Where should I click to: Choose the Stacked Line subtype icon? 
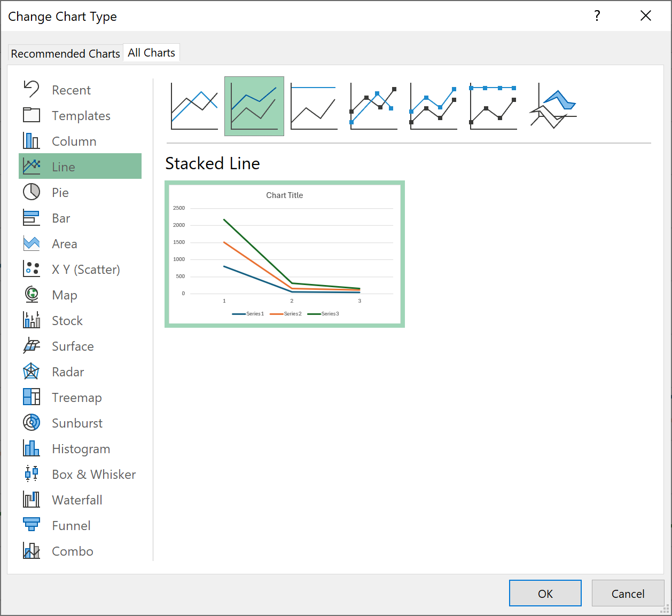tap(254, 106)
